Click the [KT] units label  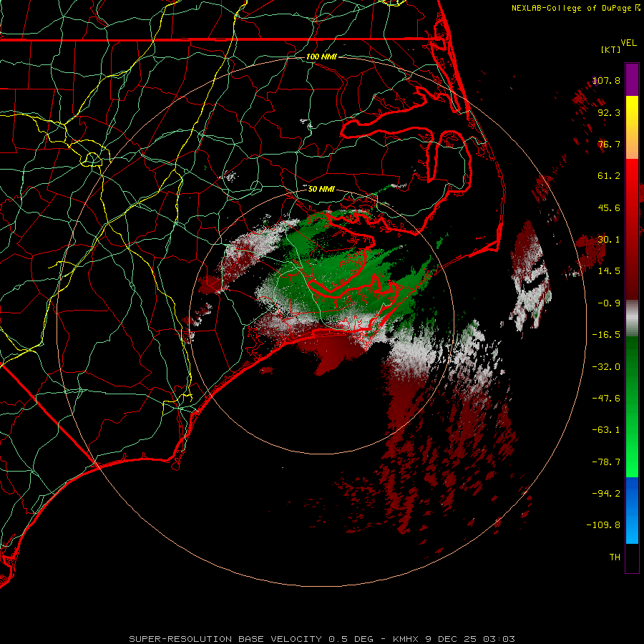(611, 49)
